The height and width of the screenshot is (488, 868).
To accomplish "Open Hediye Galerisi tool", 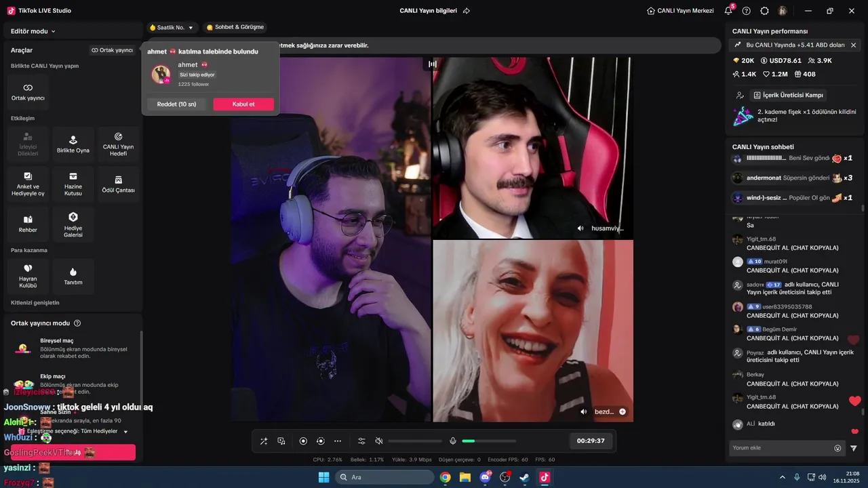I will pos(73,224).
